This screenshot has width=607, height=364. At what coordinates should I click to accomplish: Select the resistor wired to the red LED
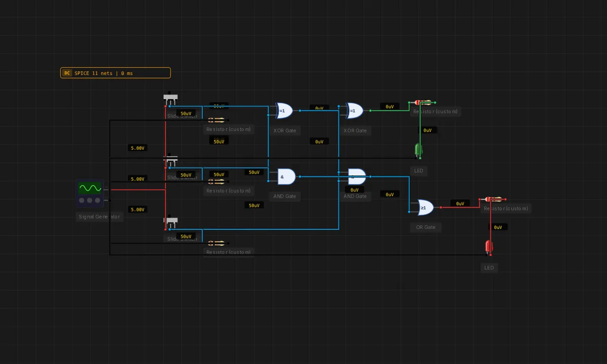point(494,200)
